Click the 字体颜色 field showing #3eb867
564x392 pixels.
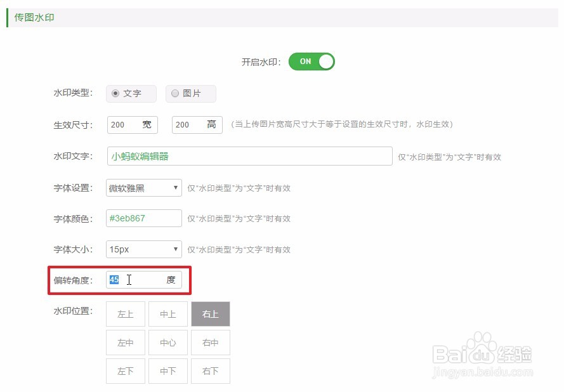(143, 218)
